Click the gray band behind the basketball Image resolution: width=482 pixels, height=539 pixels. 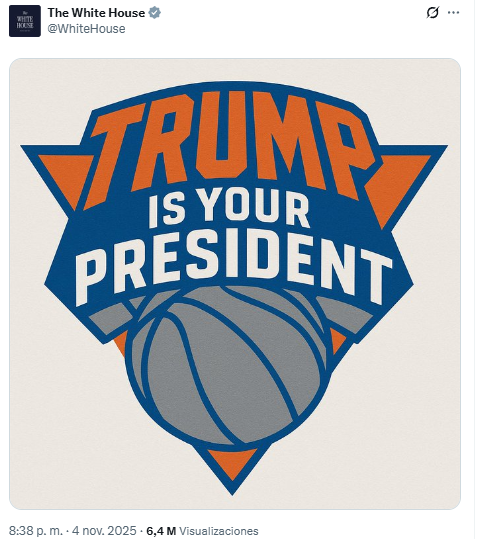click(x=108, y=318)
